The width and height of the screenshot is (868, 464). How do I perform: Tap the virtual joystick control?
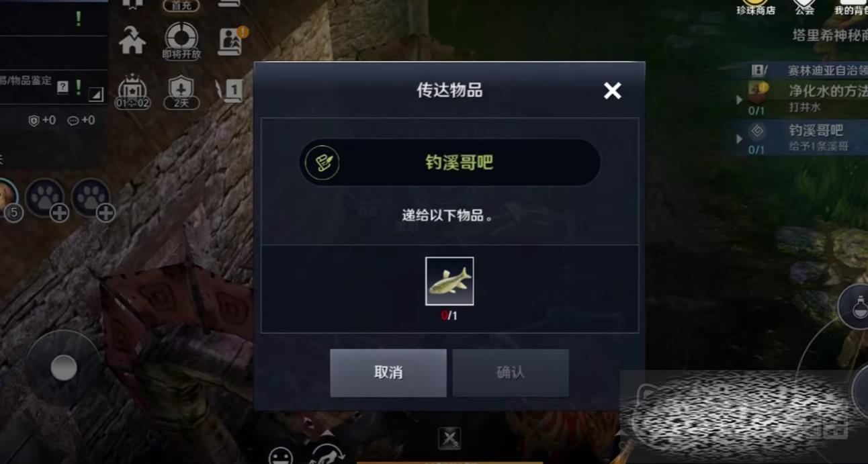[64, 368]
